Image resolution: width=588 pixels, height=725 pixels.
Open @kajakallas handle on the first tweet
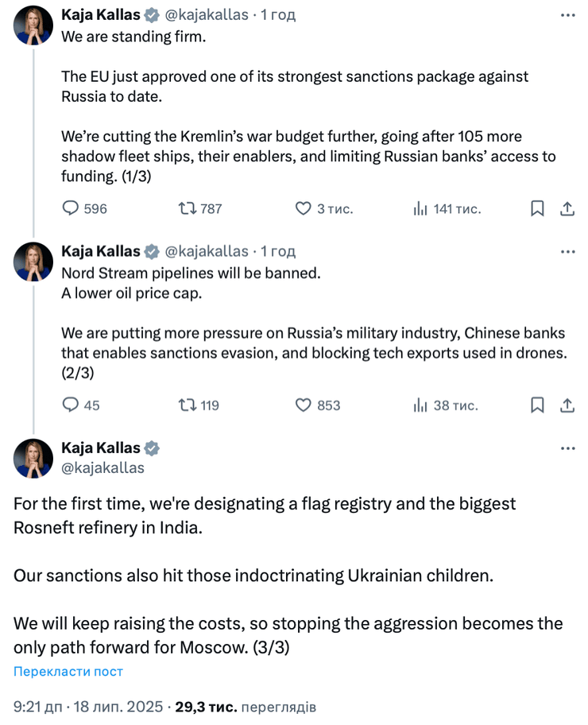point(207,14)
